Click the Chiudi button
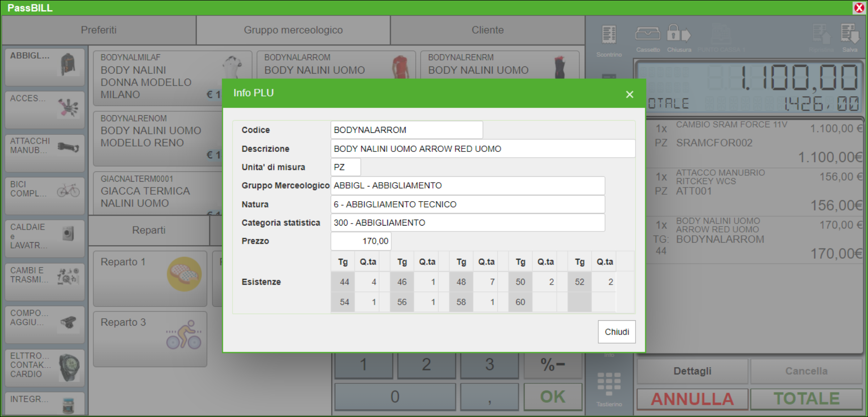Screen dimensions: 868x417 (x=616, y=332)
